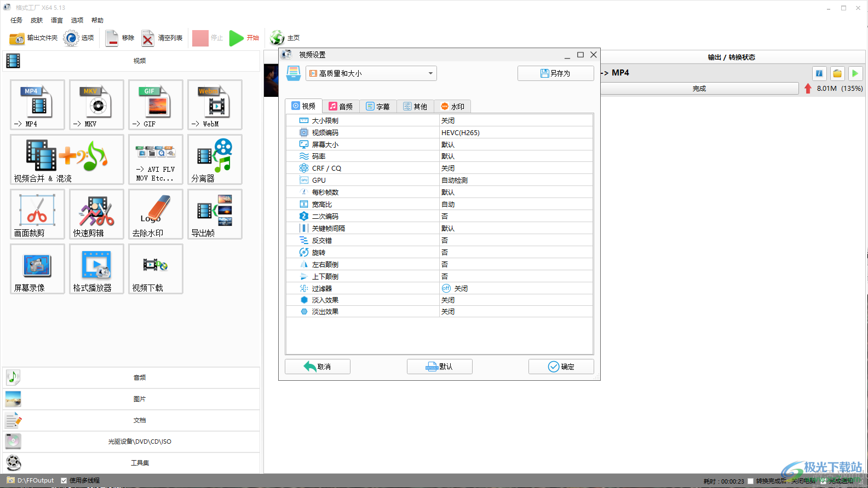868x488 pixels.
Task: Select the GPU 自动检测 row
Action: (439, 181)
